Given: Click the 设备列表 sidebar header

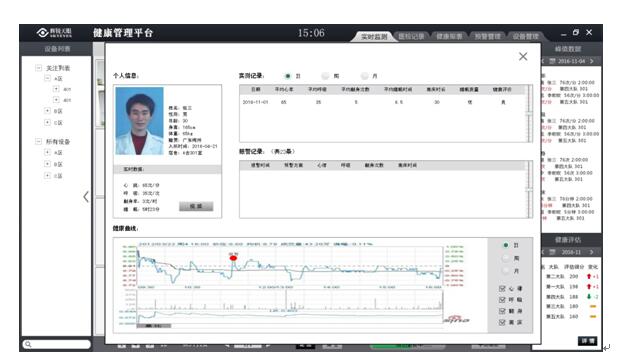Looking at the screenshot, I should (x=57, y=49).
